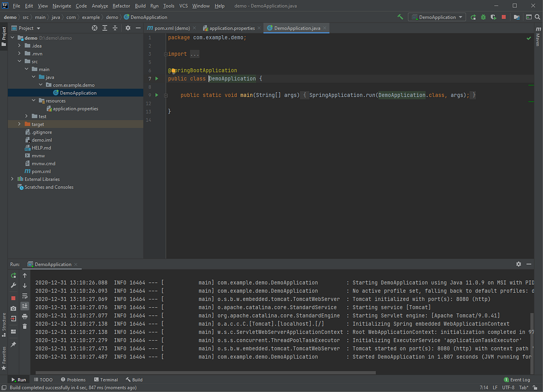This screenshot has height=392, width=543.
Task: Stop the running application
Action: click(503, 17)
